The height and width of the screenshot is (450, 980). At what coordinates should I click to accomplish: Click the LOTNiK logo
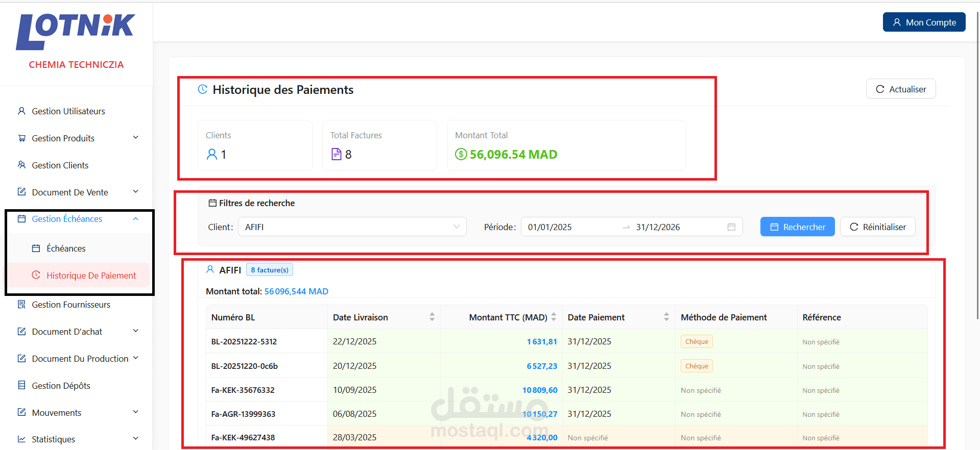76,32
